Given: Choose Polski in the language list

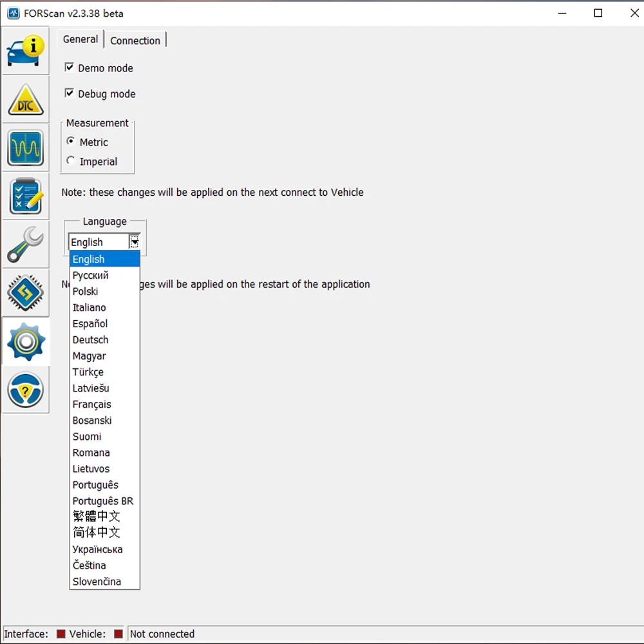Looking at the screenshot, I should click(105, 291).
